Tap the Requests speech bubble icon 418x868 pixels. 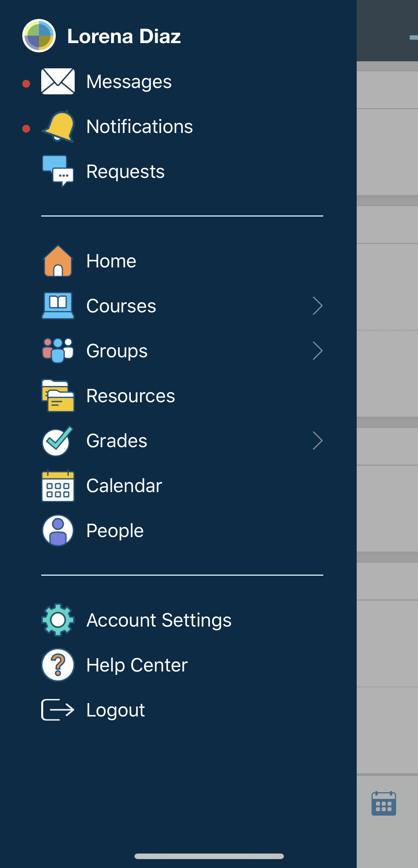point(58,171)
